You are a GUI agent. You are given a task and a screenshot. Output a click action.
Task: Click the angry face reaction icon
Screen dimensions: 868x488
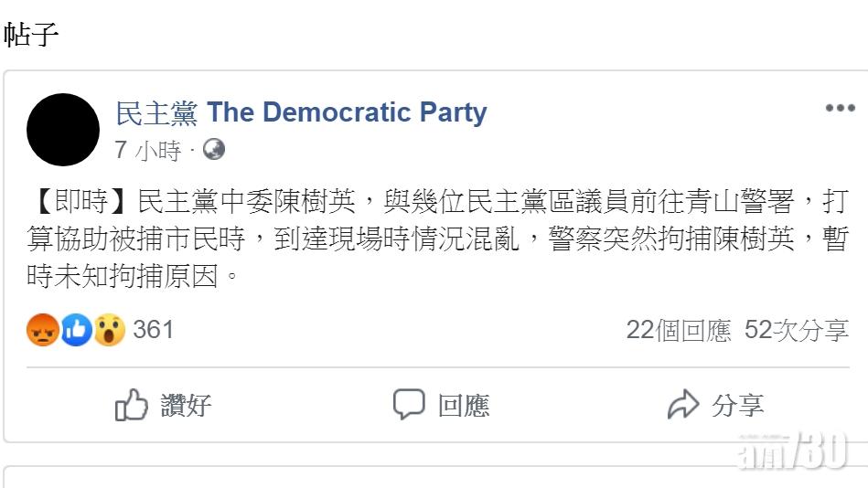pos(43,330)
